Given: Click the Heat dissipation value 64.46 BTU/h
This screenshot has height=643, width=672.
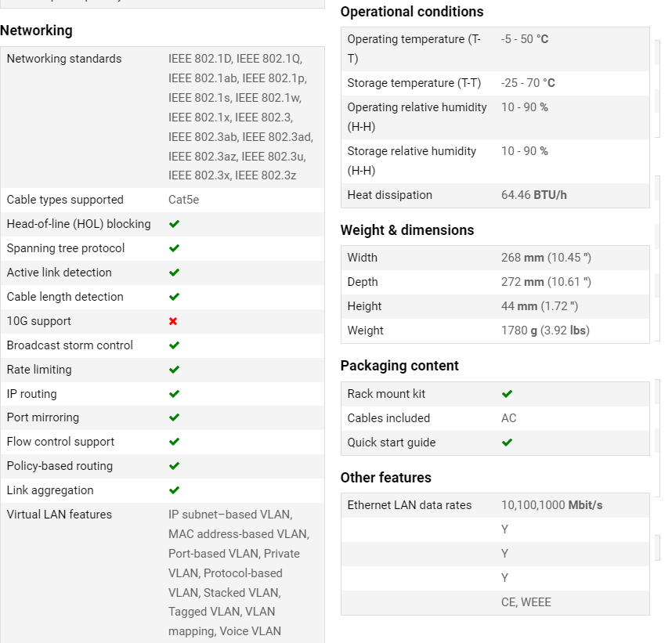Looking at the screenshot, I should (x=533, y=195).
